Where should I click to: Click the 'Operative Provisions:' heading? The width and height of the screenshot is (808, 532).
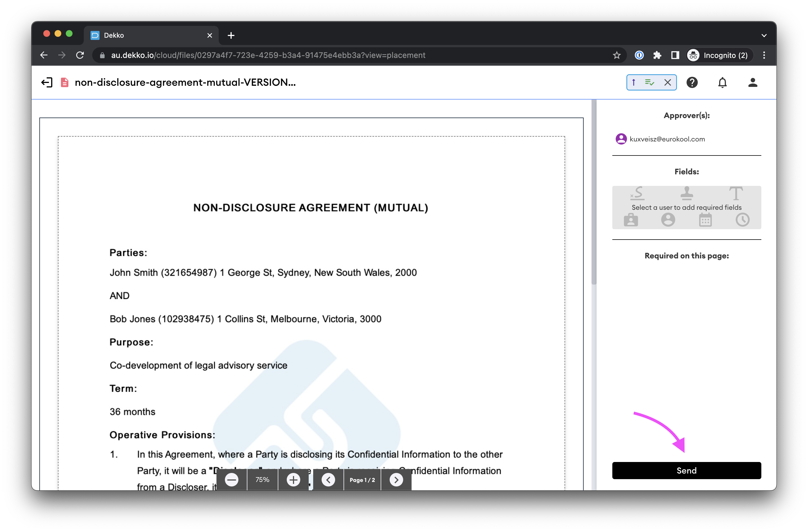[162, 435]
